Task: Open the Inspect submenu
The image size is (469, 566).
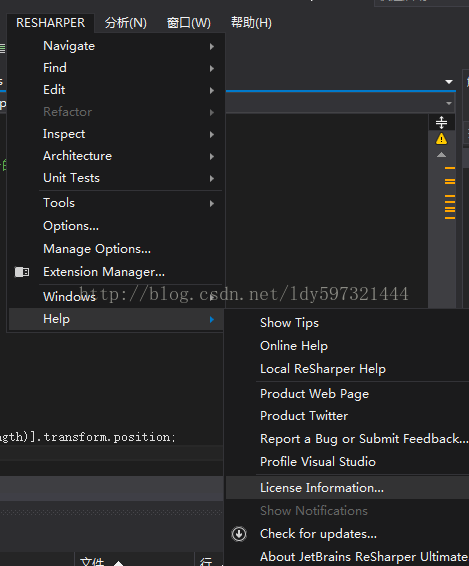Action: coord(116,134)
